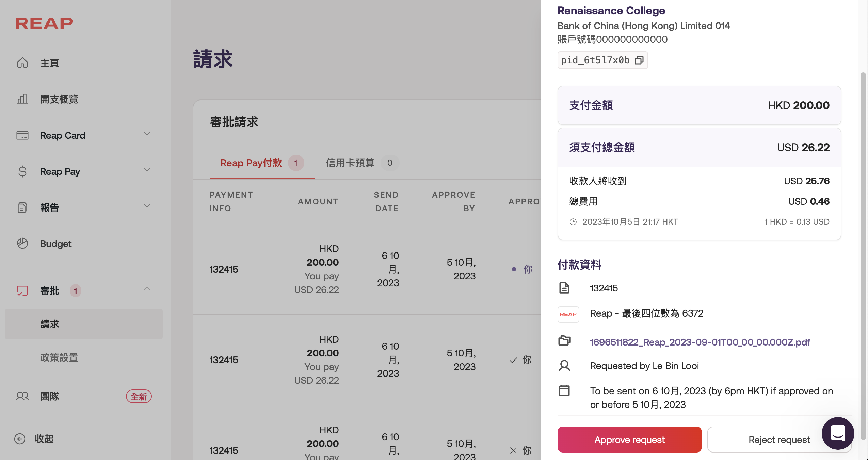Click the pie chart Budget icon

coord(22,243)
